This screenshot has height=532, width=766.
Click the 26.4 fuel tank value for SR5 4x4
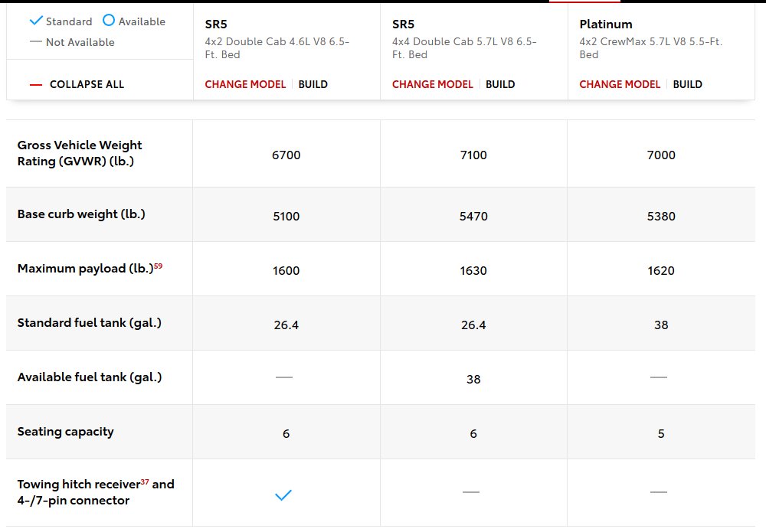[x=473, y=325]
